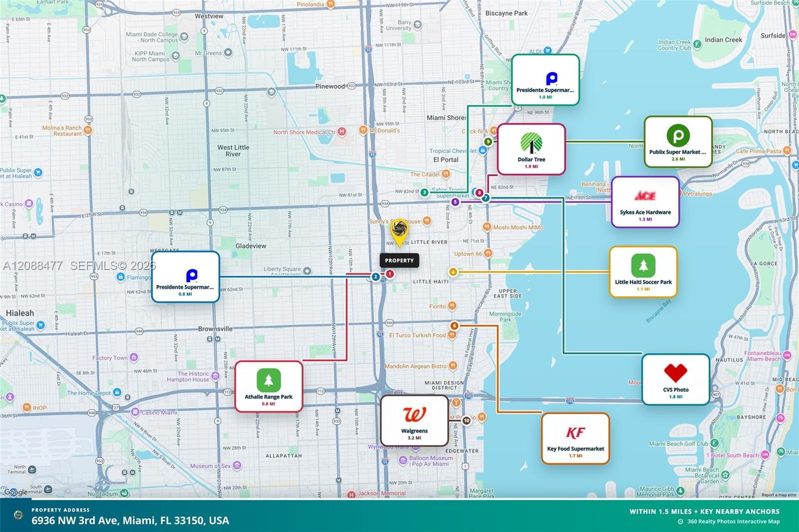This screenshot has height=532, width=799.
Task: Click the McDonald's restaurant pin
Action: click(363, 130)
